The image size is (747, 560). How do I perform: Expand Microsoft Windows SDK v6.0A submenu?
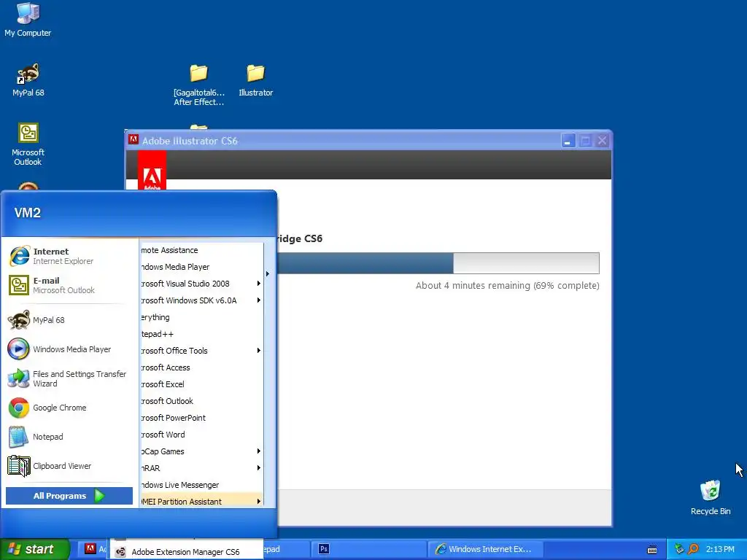click(201, 300)
